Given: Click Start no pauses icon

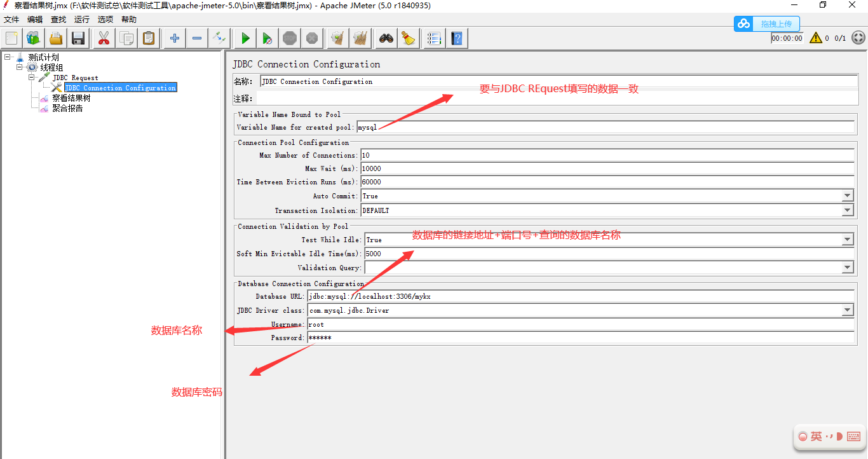Looking at the screenshot, I should (x=268, y=38).
